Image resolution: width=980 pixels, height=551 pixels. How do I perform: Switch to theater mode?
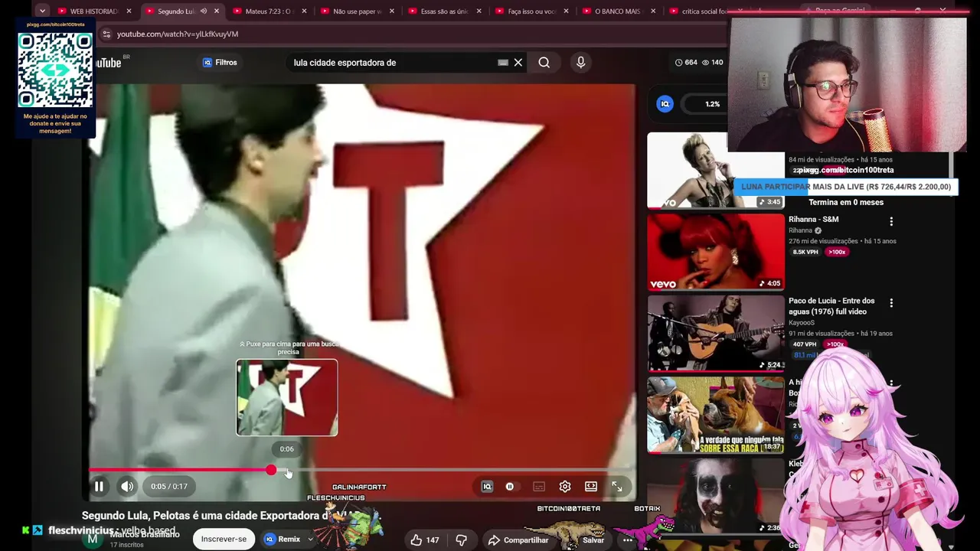(591, 487)
